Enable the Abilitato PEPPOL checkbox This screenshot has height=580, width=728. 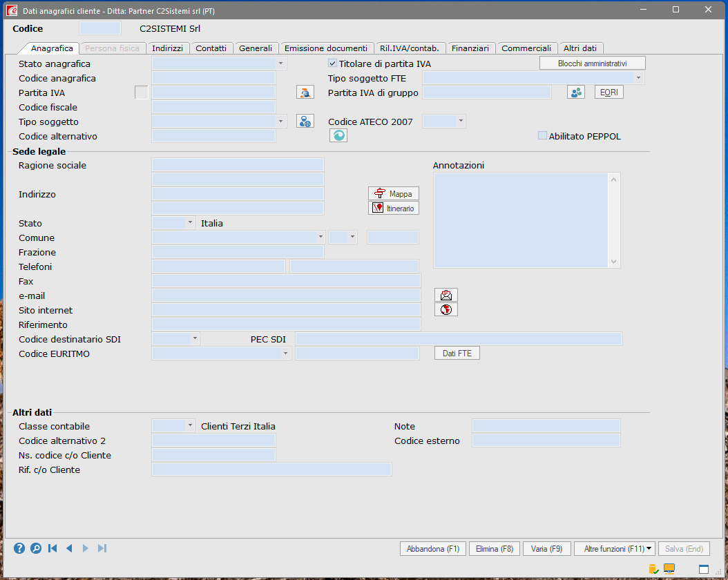click(x=542, y=136)
